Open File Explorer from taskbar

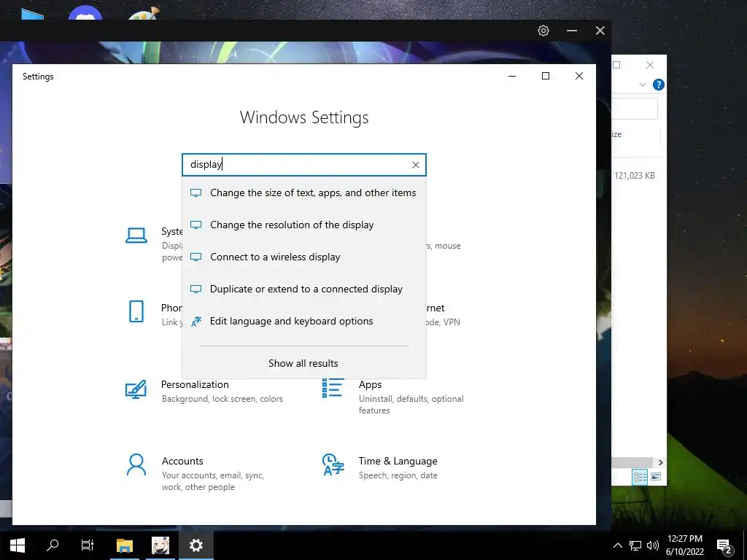pos(125,545)
